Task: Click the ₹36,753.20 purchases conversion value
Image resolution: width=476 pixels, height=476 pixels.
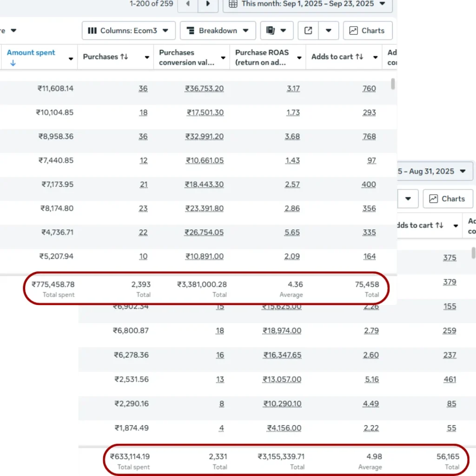Action: tap(204, 89)
